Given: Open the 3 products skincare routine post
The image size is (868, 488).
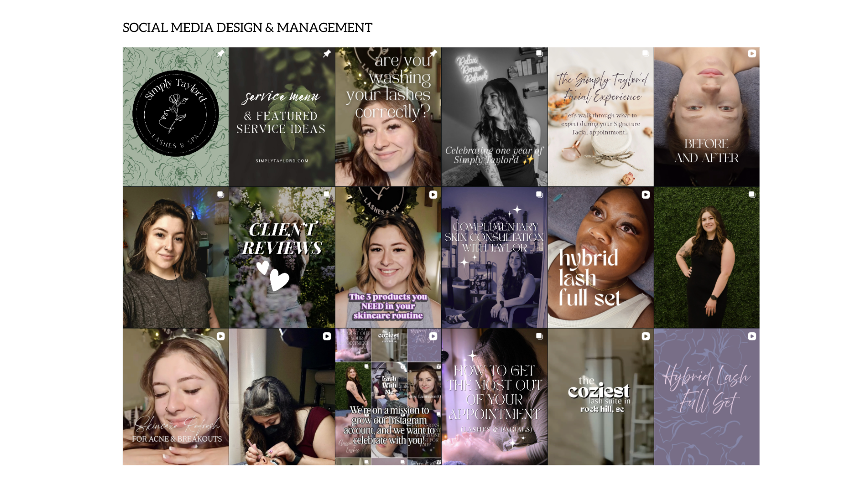Looking at the screenshot, I should (x=388, y=257).
